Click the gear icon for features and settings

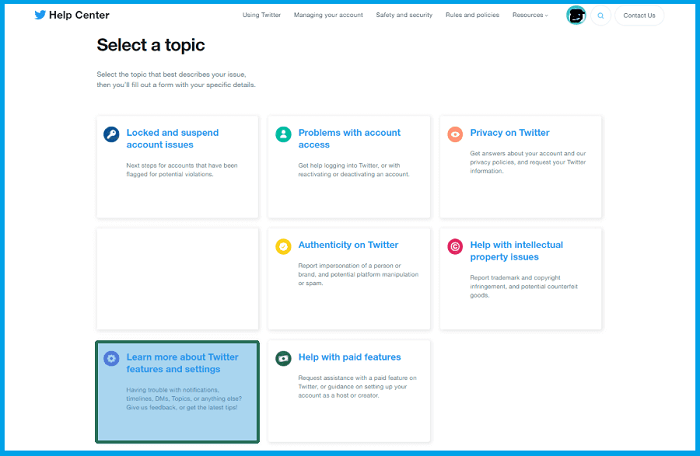point(111,358)
